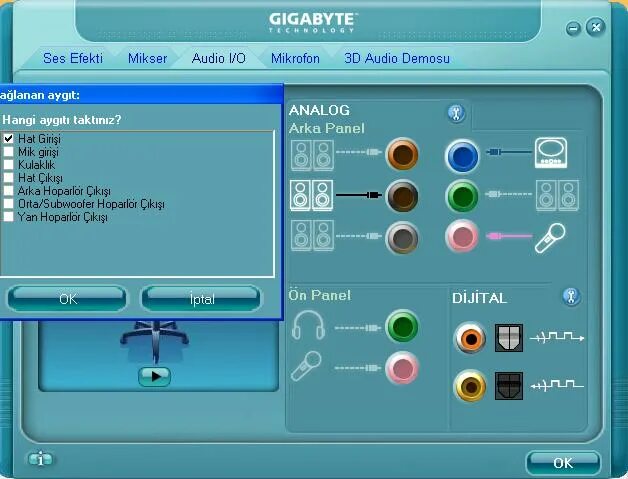Open the DİJİTAL settings wrench icon

click(x=571, y=297)
